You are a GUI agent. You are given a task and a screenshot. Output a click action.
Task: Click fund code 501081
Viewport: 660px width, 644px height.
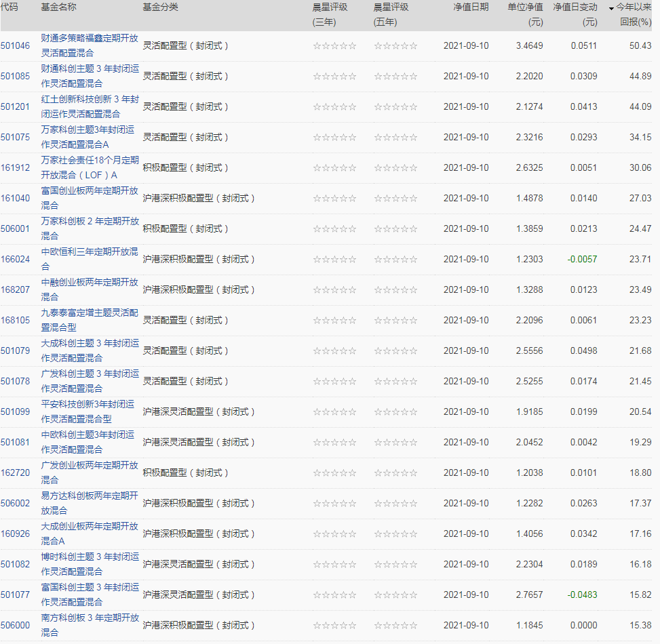point(15,442)
